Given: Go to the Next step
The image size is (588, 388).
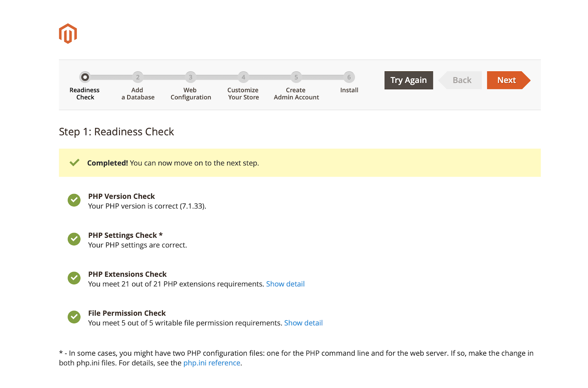Looking at the screenshot, I should coord(509,80).
